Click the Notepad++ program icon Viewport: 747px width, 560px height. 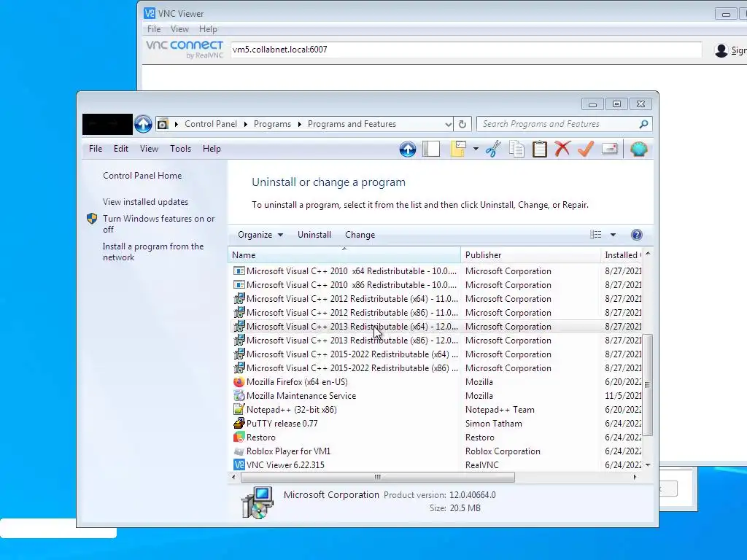click(239, 410)
